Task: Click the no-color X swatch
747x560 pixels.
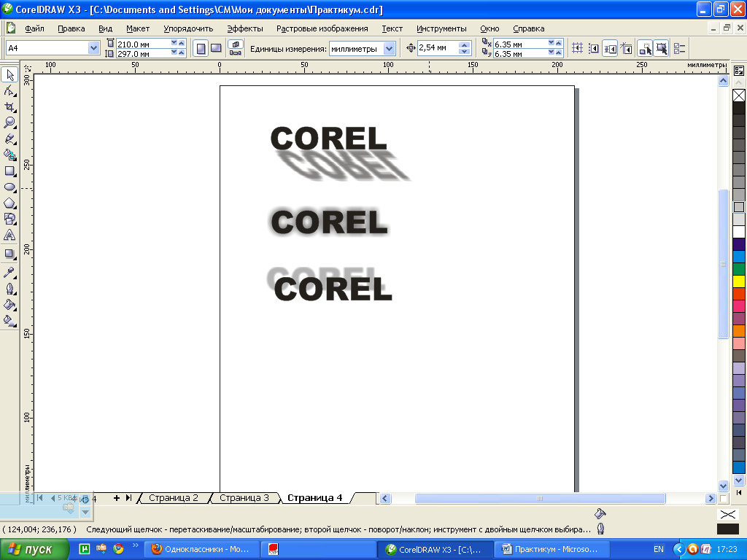Action: (x=739, y=96)
